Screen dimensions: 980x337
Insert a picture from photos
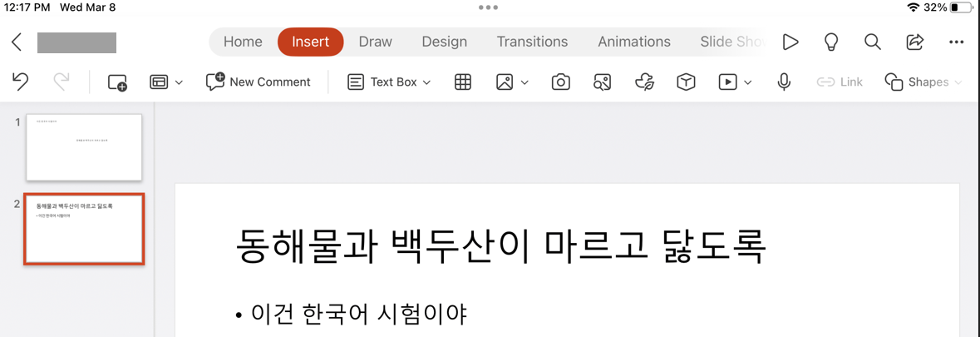505,82
